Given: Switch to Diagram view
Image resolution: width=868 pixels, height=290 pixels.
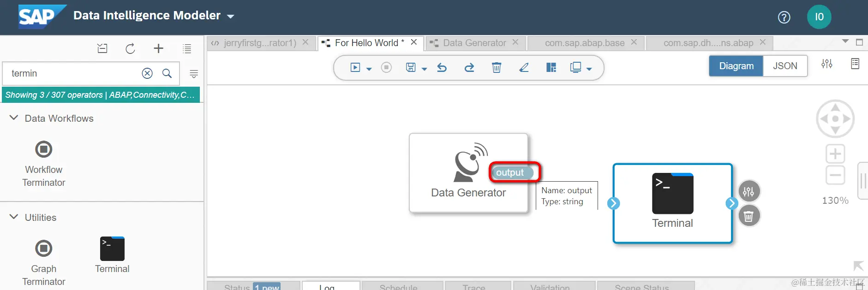Looking at the screenshot, I should [x=736, y=66].
